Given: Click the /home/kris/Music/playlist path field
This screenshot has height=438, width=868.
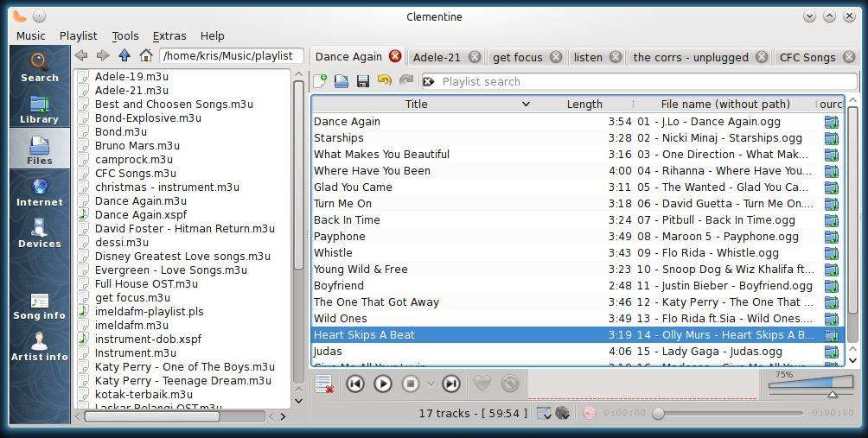Looking at the screenshot, I should [x=232, y=56].
